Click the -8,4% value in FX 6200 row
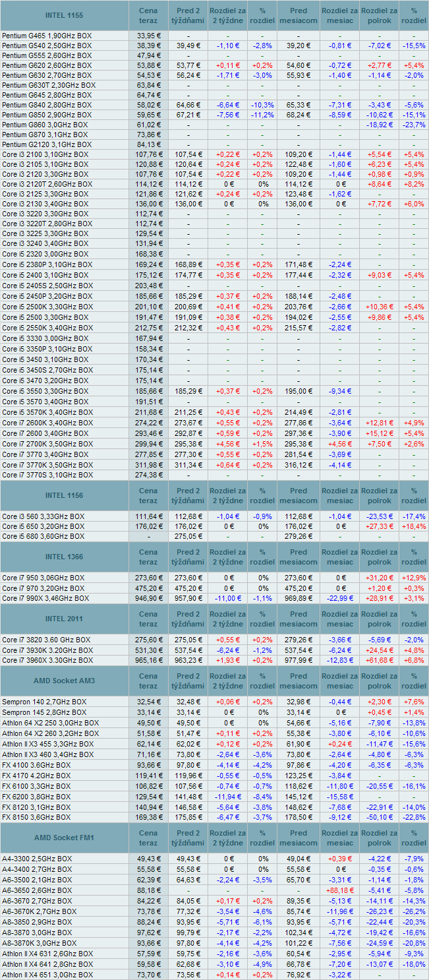429x980 pixels. pos(262,797)
